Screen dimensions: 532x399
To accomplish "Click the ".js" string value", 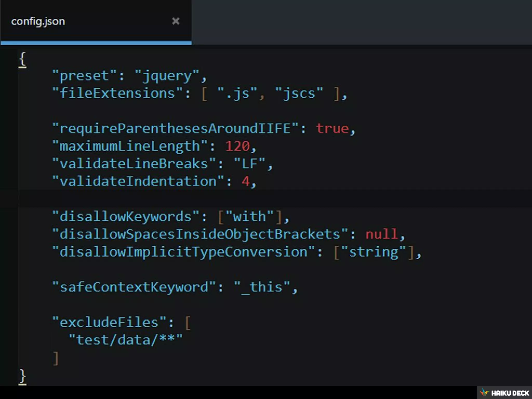I will 237,94.
